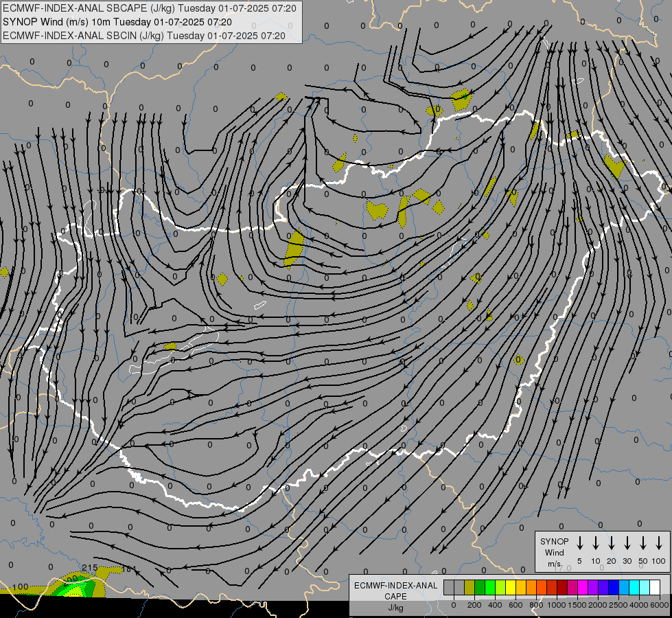This screenshot has height=618, width=672.
Task: Click the m/s unit in wind legend
Action: [554, 564]
